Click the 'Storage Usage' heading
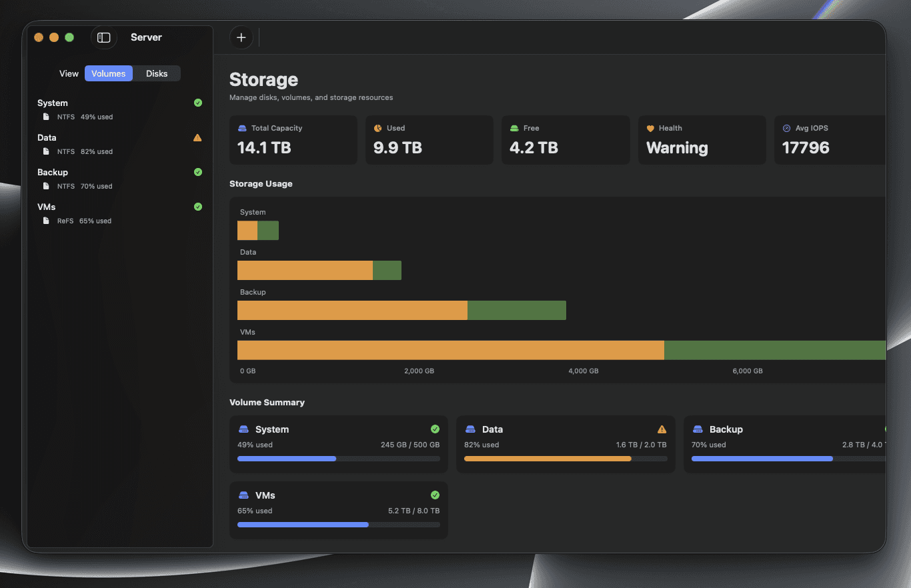911x588 pixels. click(x=261, y=183)
